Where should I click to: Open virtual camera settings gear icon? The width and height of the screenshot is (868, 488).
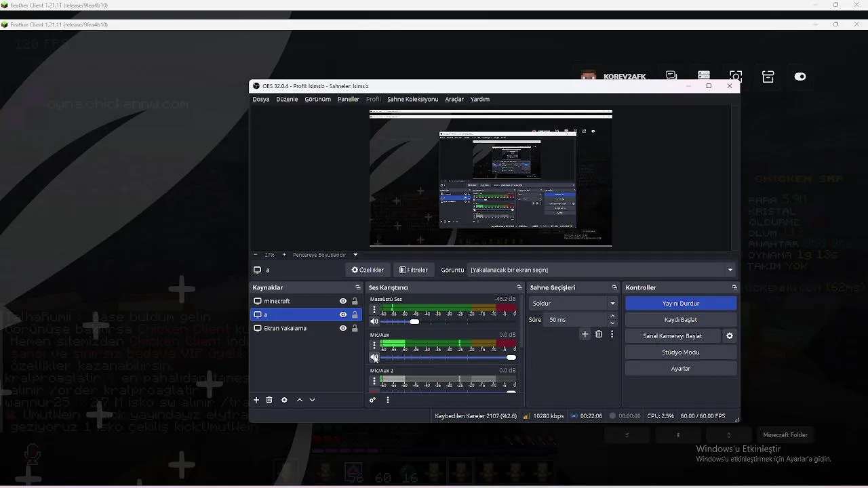tap(730, 335)
